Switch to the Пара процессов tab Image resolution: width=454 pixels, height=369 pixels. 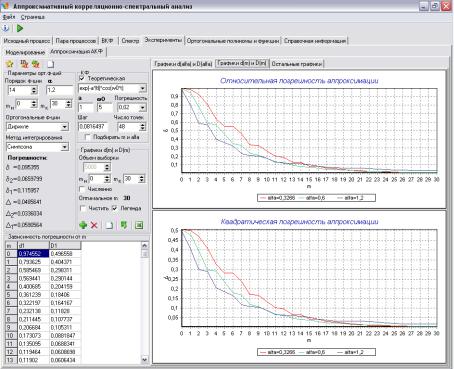coord(76,41)
